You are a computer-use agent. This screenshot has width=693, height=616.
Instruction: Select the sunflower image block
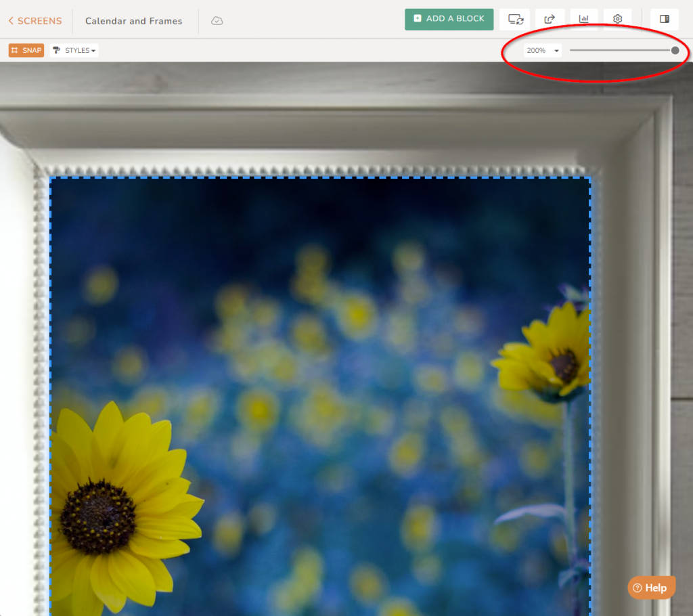coord(320,396)
